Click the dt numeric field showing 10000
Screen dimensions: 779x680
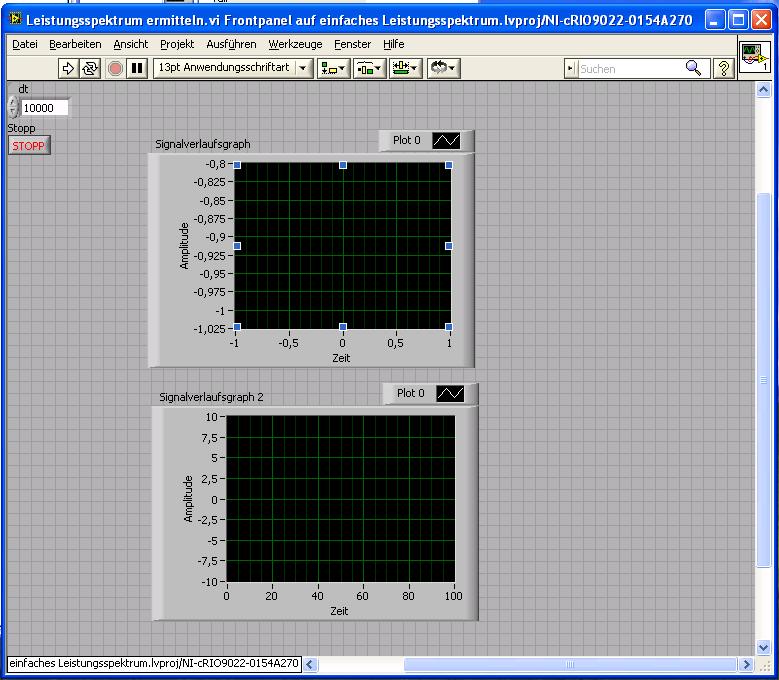44,108
